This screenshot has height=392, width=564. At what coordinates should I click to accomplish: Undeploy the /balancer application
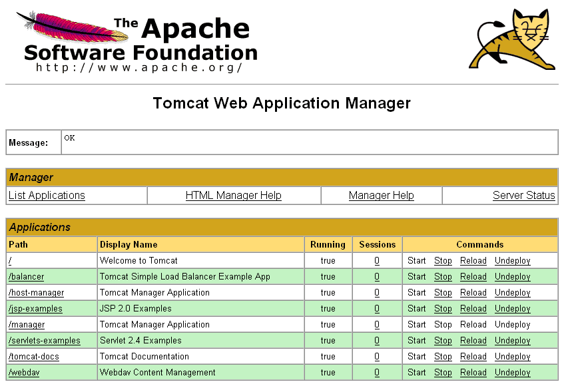[x=513, y=277]
